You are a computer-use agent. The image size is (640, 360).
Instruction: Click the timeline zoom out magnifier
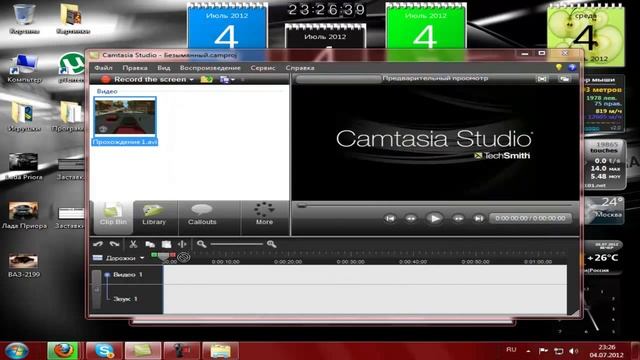201,244
